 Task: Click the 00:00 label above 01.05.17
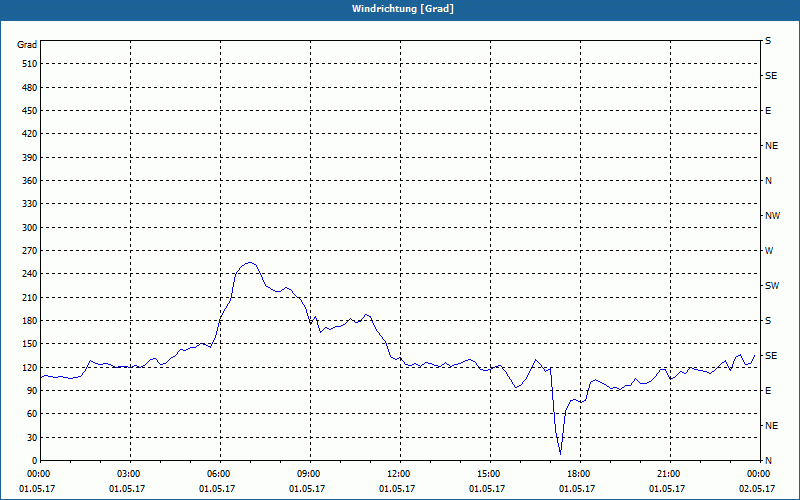click(x=37, y=474)
